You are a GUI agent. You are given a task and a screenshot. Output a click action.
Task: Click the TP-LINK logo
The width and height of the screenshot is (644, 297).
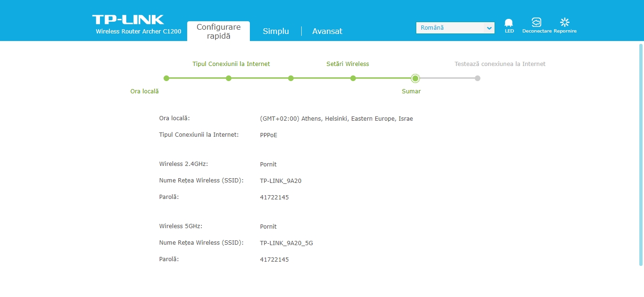pos(128,20)
